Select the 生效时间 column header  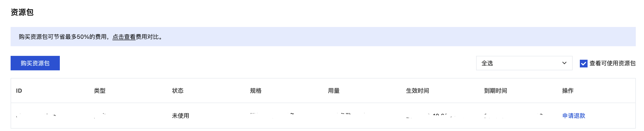coord(418,91)
